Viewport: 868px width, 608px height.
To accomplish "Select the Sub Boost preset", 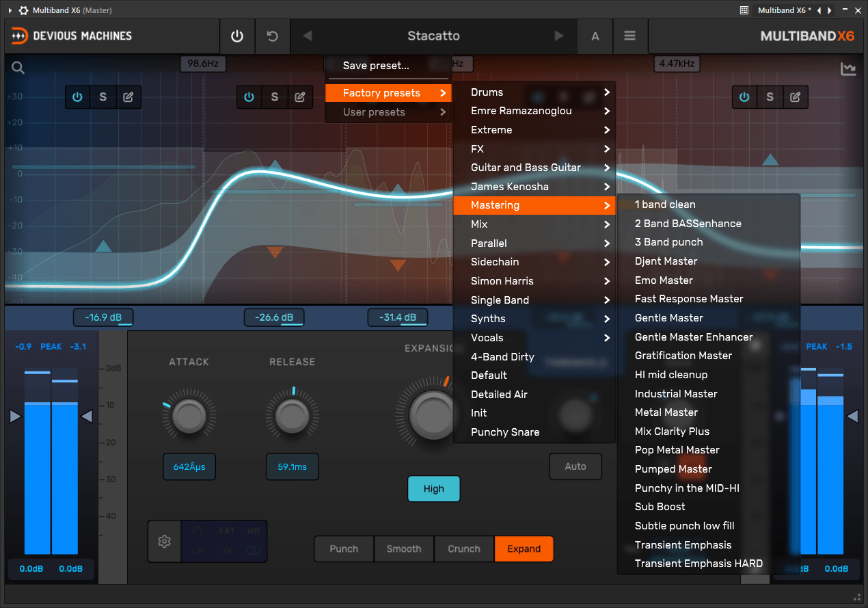I will point(709,507).
